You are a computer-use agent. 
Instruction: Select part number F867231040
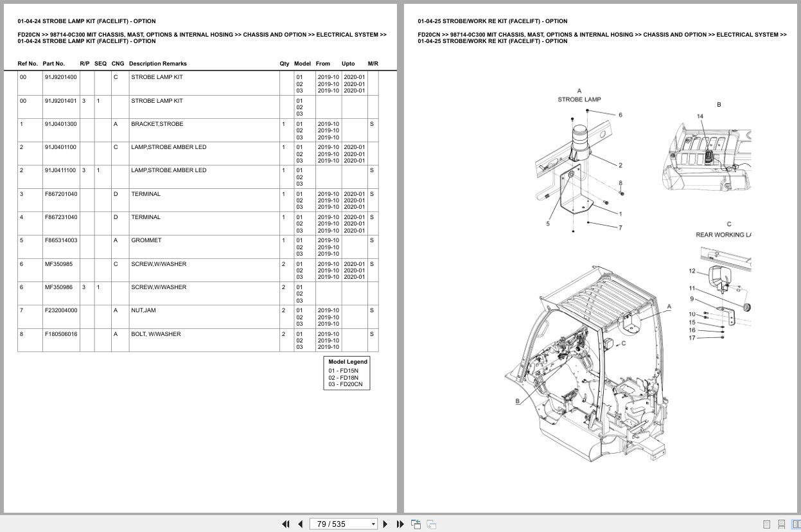pyautogui.click(x=61, y=217)
